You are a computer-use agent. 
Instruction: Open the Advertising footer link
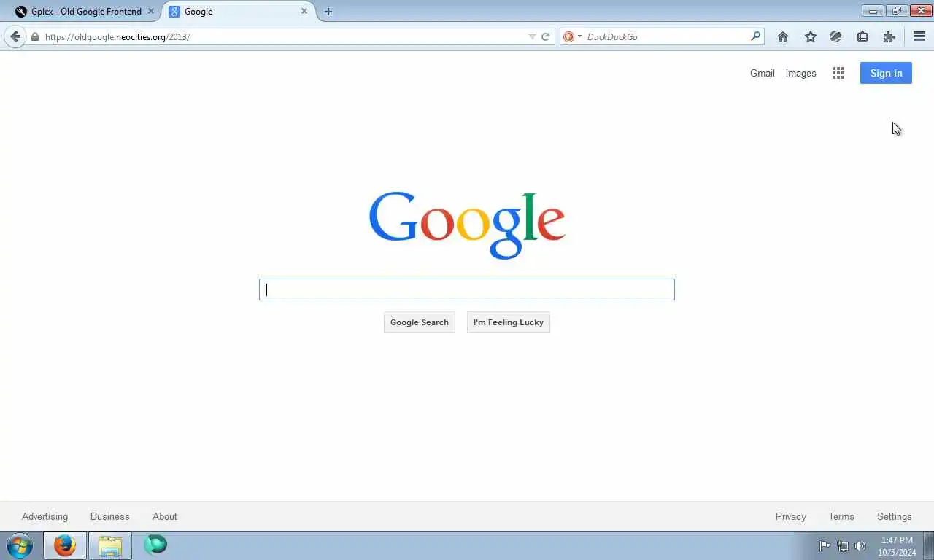[x=45, y=516]
